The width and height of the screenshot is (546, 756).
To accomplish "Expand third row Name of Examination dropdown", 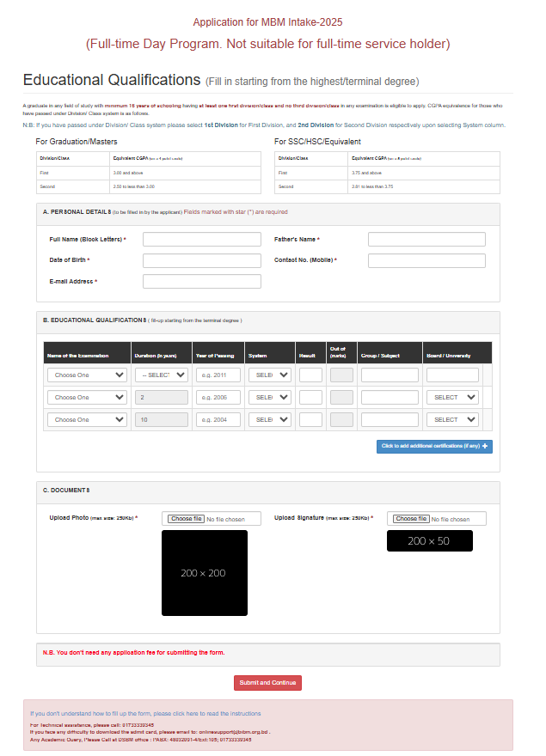I will [89, 419].
